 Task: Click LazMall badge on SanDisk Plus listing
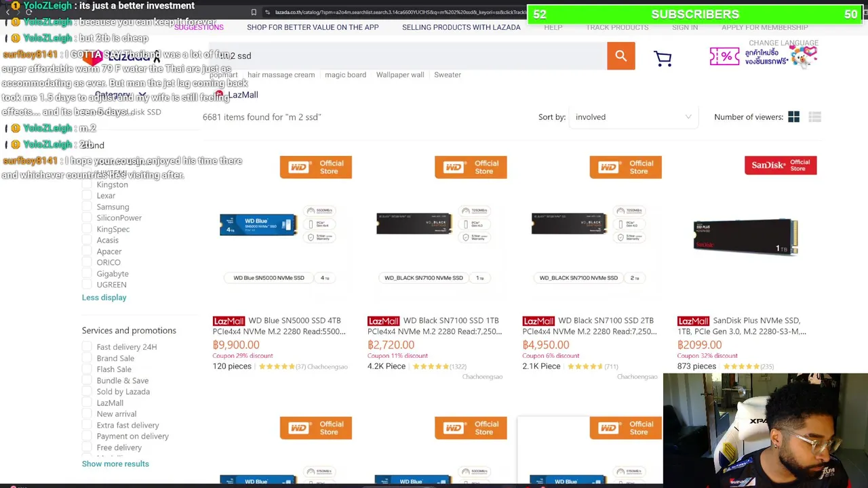point(693,321)
